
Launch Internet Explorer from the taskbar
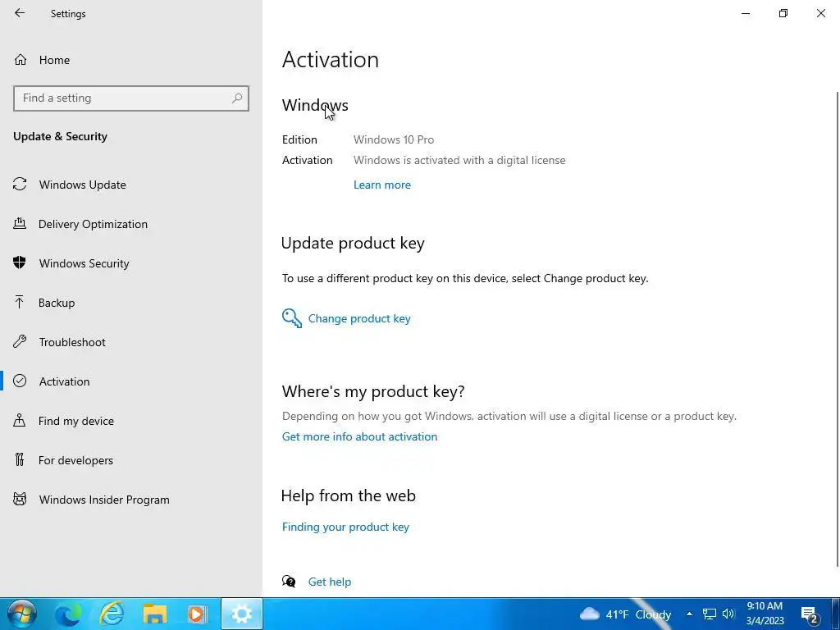[112, 614]
